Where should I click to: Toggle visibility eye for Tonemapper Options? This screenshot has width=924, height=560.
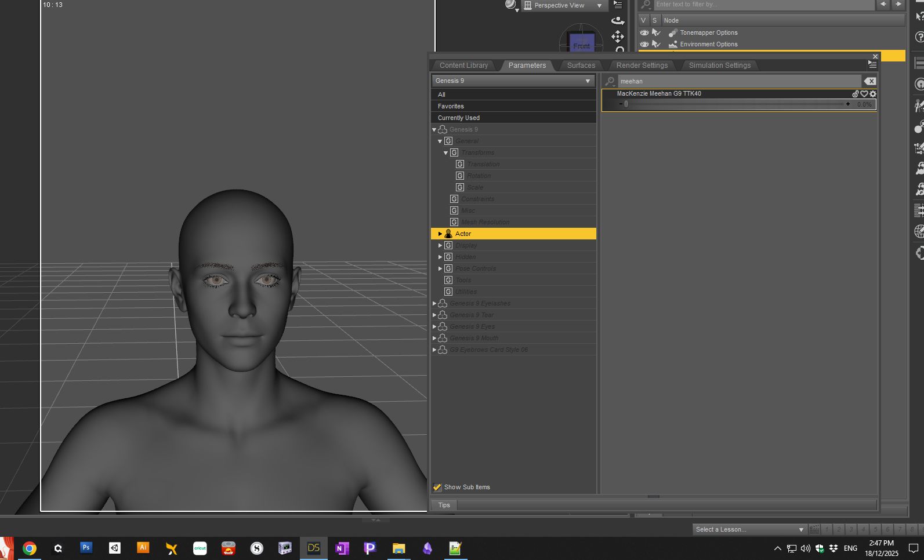pyautogui.click(x=644, y=33)
